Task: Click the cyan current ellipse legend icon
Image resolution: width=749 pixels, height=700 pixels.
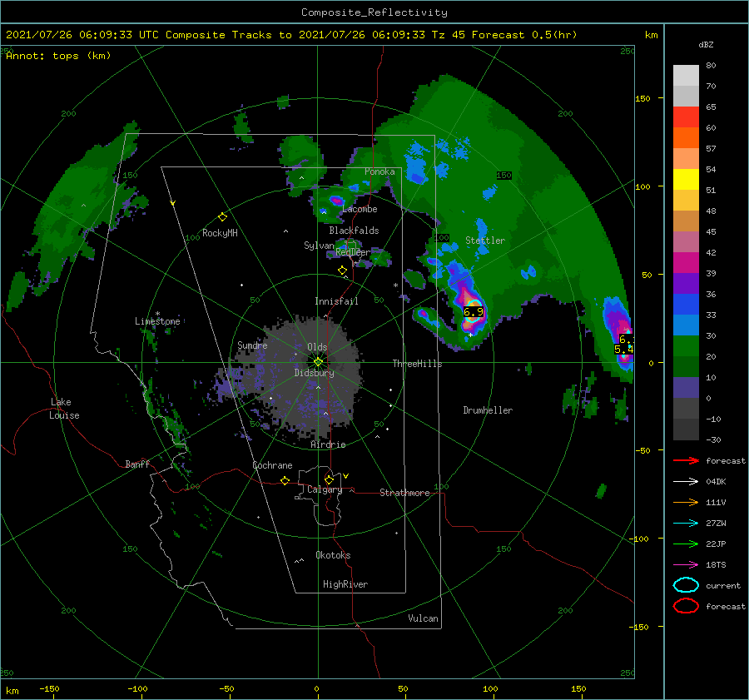Action: click(x=686, y=585)
